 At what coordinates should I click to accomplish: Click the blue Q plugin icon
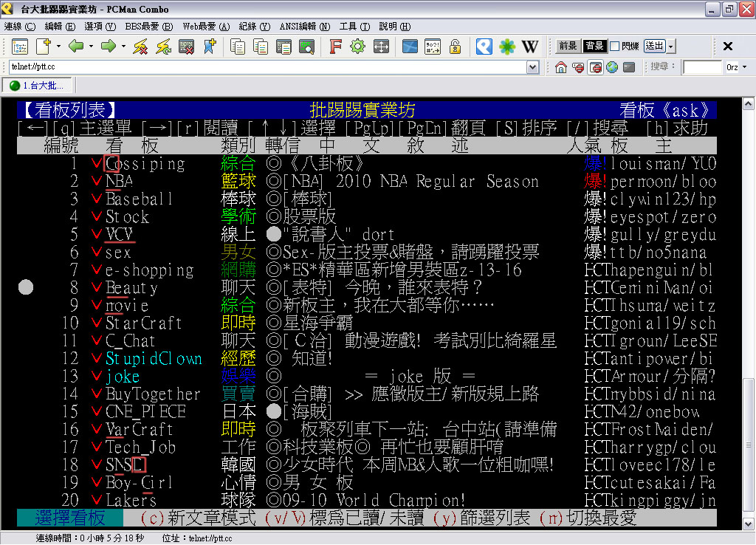coord(484,47)
